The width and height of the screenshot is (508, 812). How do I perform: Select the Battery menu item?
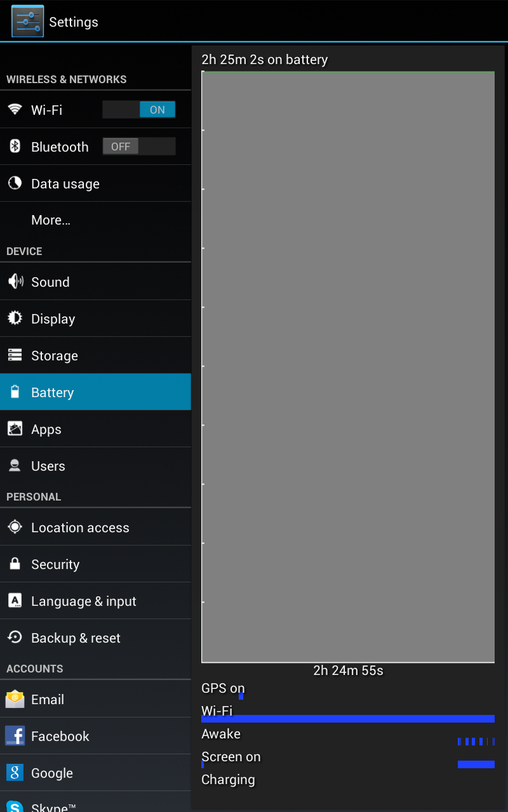click(95, 392)
